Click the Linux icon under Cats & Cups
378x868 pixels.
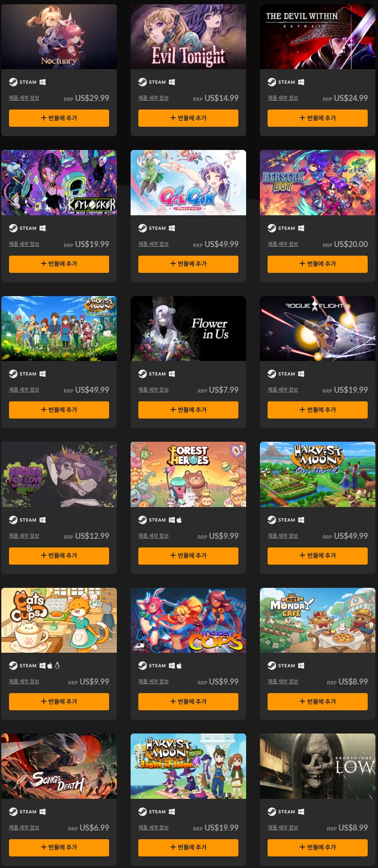(58, 666)
